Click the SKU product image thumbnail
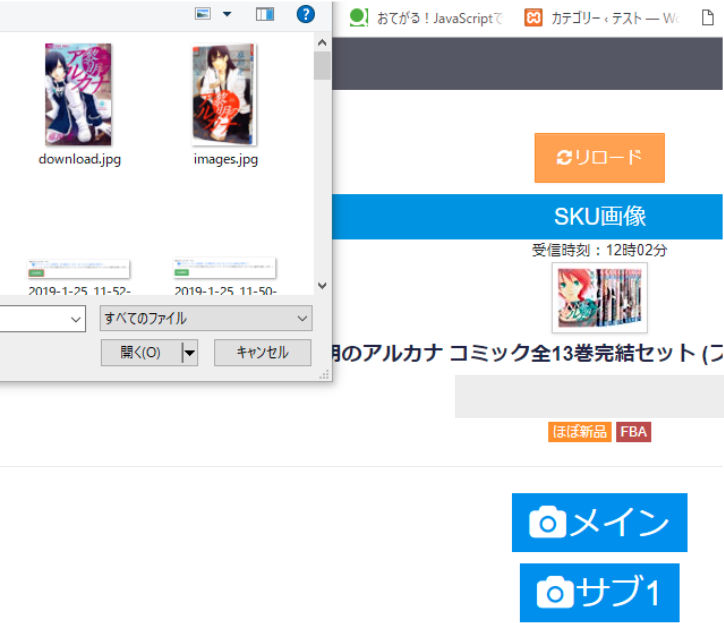The width and height of the screenshot is (724, 623). tap(599, 298)
